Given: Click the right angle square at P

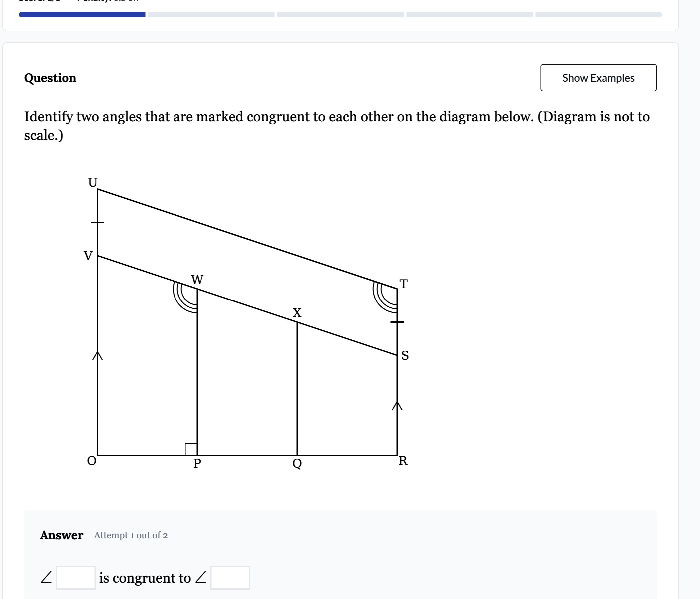Looking at the screenshot, I should point(191,449).
